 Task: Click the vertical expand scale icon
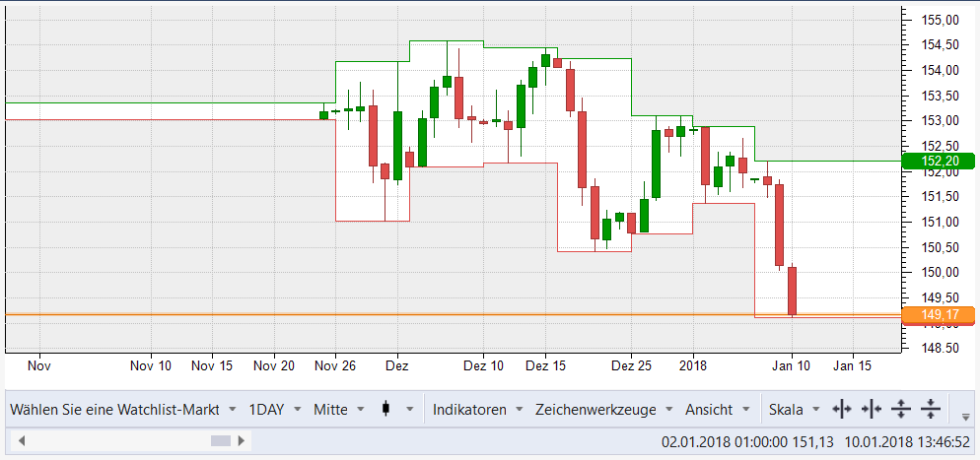pos(900,409)
